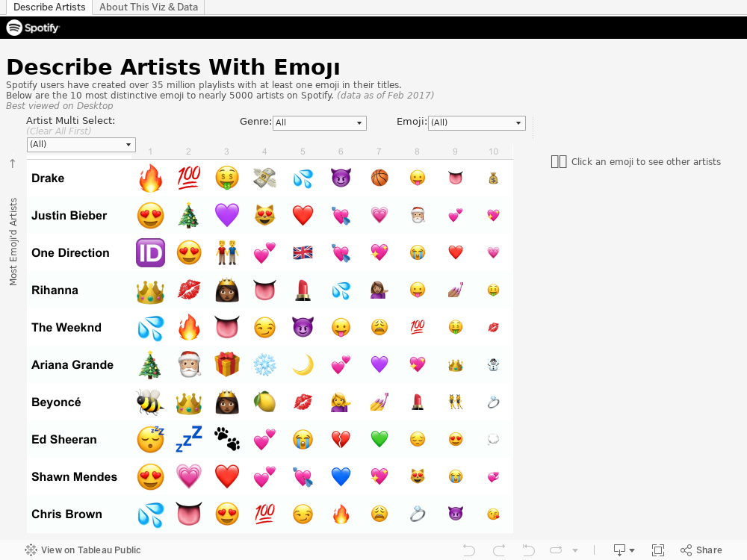Image resolution: width=747 pixels, height=560 pixels.
Task: Click the Spotify logo
Action: [32, 28]
